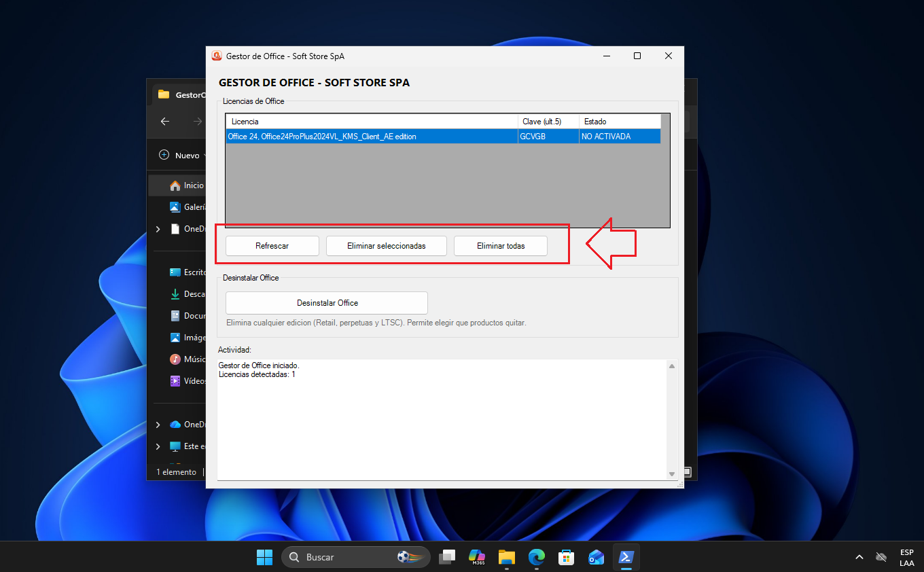Image resolution: width=924 pixels, height=572 pixels.
Task: Open Microsoft Store from the taskbar
Action: pos(567,557)
